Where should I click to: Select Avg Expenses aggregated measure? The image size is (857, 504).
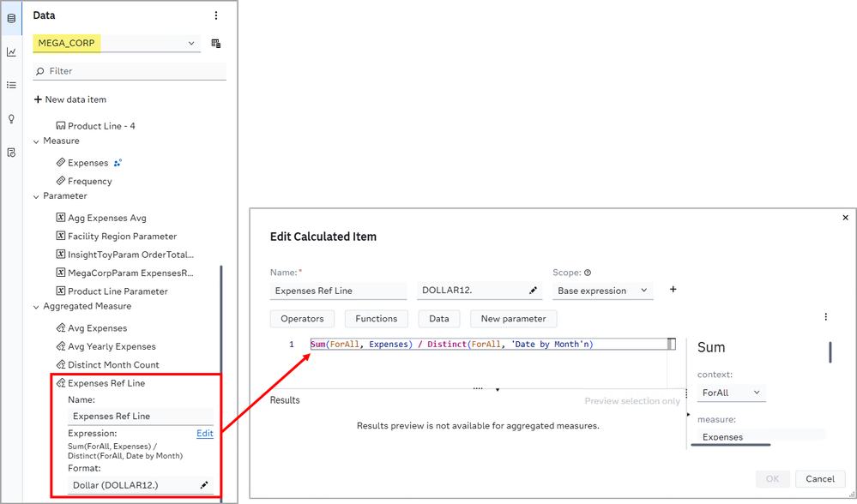(x=91, y=328)
